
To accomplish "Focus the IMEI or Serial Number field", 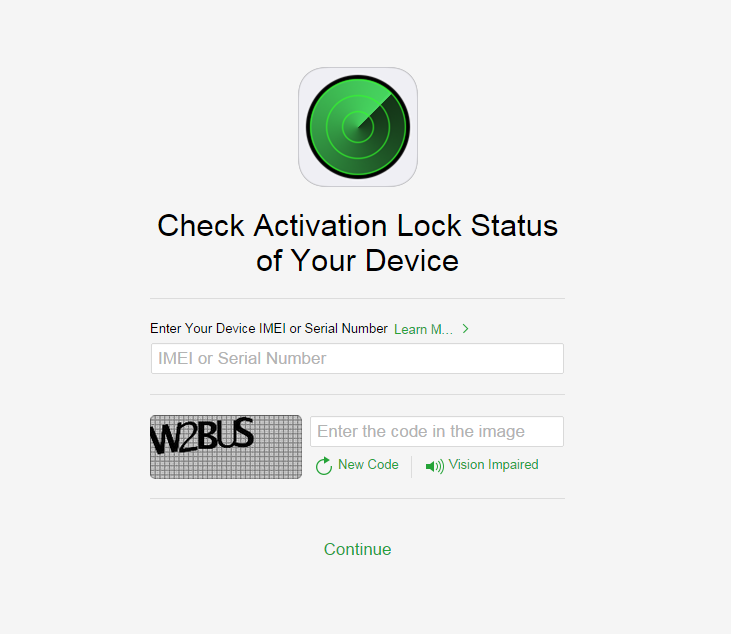I will pyautogui.click(x=357, y=358).
